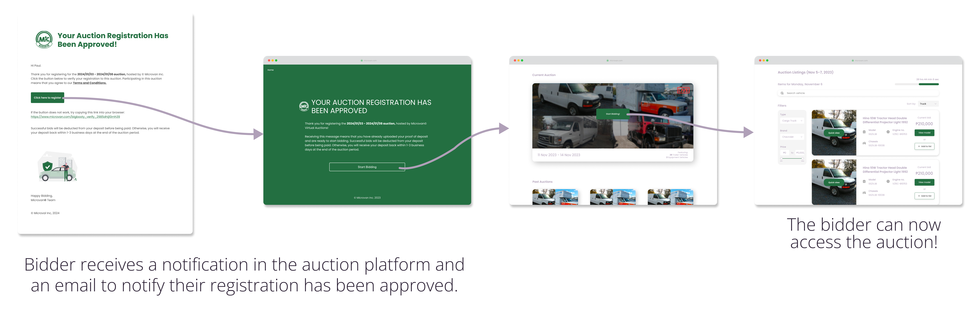Click the Max handle of the price slider
Image resolution: width=980 pixels, height=311 pixels.
click(803, 158)
